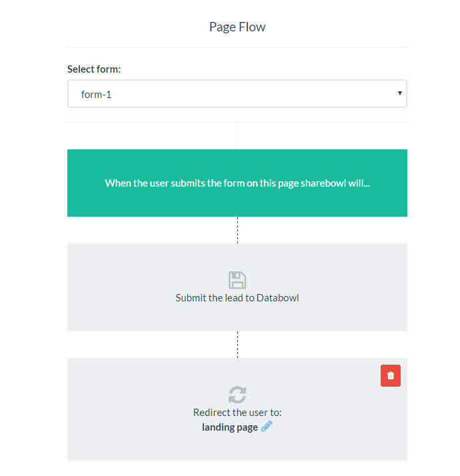The width and height of the screenshot is (460, 476).
Task: Click the pencil edit icon beside landing page
Action: (267, 427)
